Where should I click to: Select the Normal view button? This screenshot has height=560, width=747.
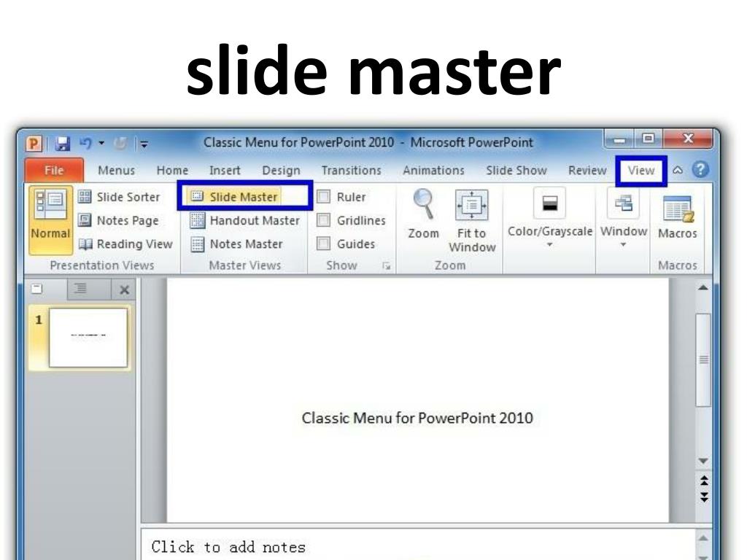tap(50, 219)
